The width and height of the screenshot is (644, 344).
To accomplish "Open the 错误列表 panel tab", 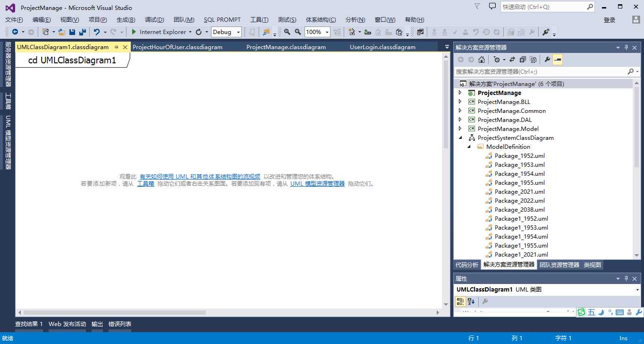I will click(120, 324).
